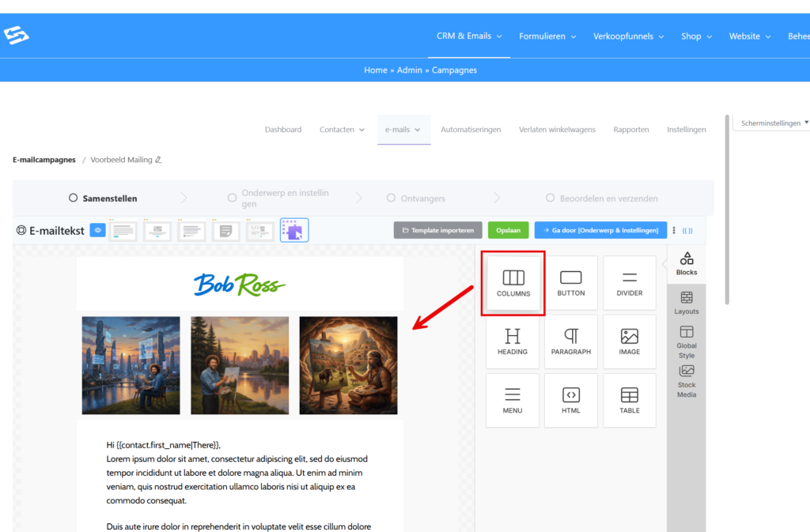Switch to the Layouts tab
The height and width of the screenshot is (532, 810).
[686, 302]
